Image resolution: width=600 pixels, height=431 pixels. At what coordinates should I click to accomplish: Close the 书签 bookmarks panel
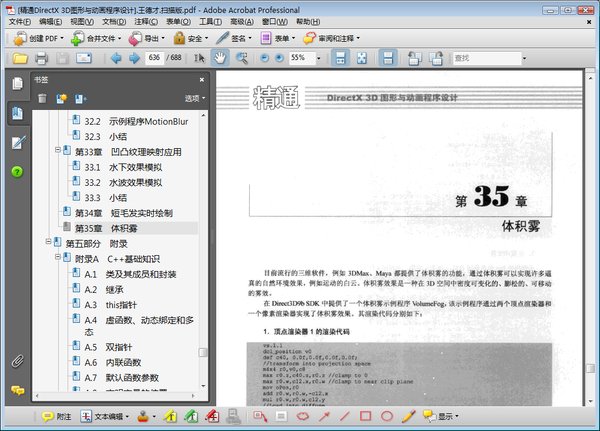202,80
